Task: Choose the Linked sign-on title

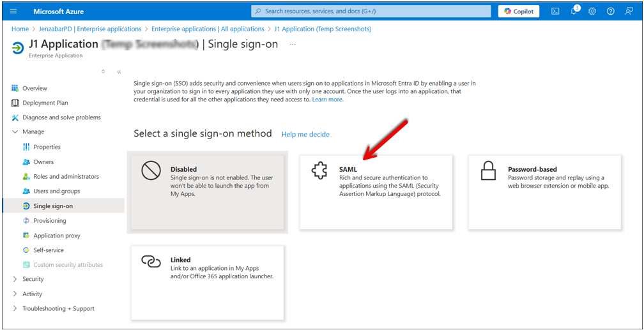Action: pyautogui.click(x=180, y=260)
